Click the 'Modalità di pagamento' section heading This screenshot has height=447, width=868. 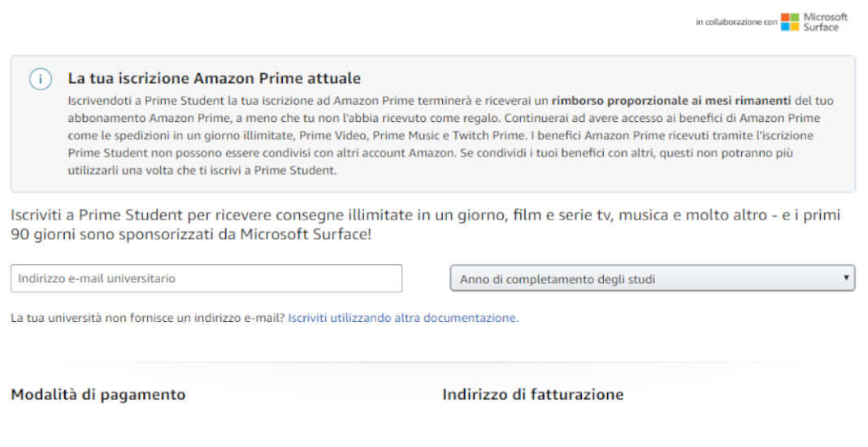pos(98,395)
